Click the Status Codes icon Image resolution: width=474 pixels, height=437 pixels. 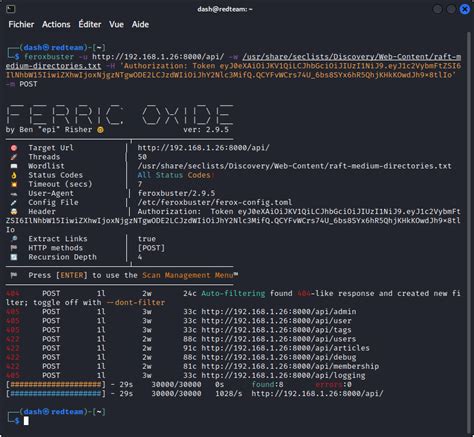(x=14, y=175)
